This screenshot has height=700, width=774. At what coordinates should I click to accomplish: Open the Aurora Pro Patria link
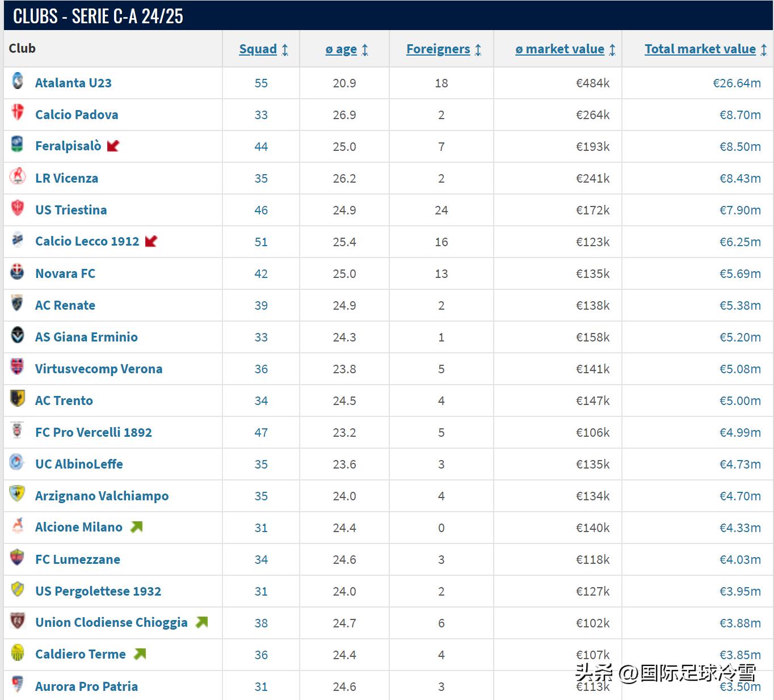click(86, 686)
